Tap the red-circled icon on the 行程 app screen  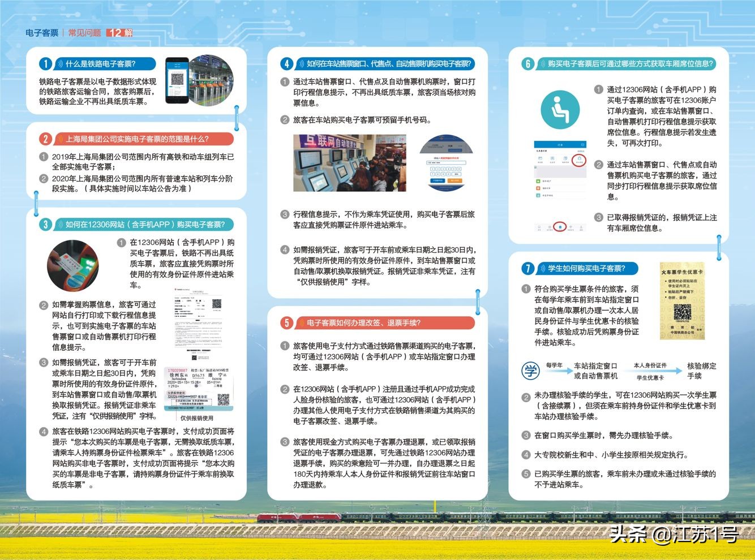pos(579,160)
